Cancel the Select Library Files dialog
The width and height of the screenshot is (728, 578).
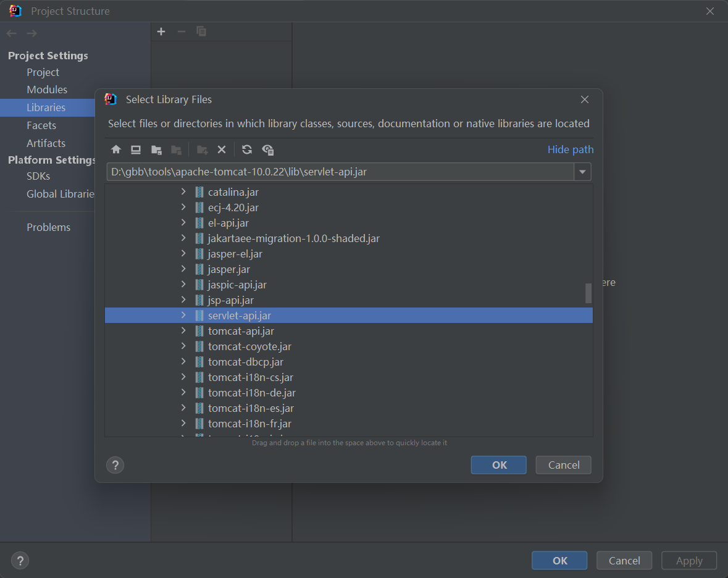(x=564, y=465)
